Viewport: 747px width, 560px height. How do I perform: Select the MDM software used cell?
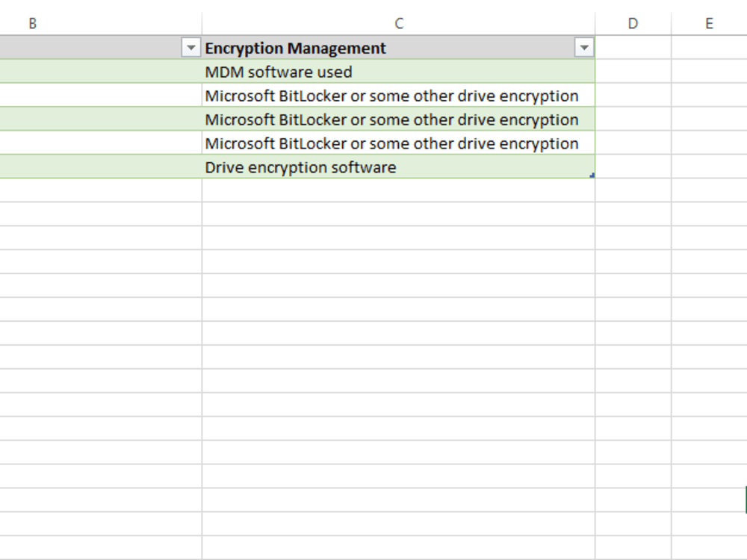[399, 72]
